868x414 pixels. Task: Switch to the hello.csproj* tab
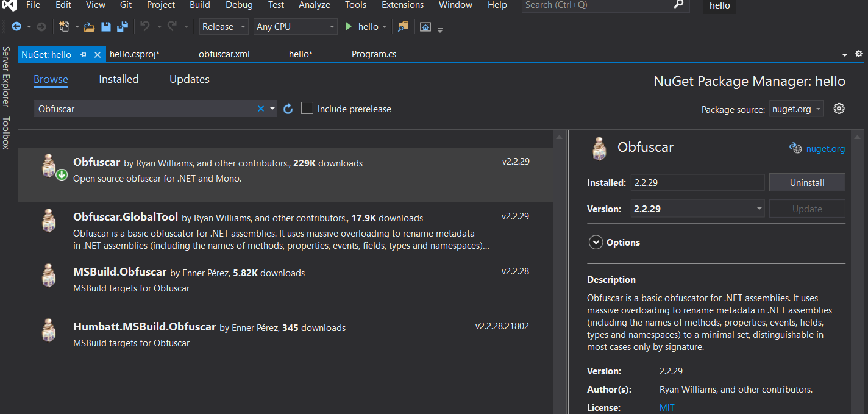(x=134, y=54)
